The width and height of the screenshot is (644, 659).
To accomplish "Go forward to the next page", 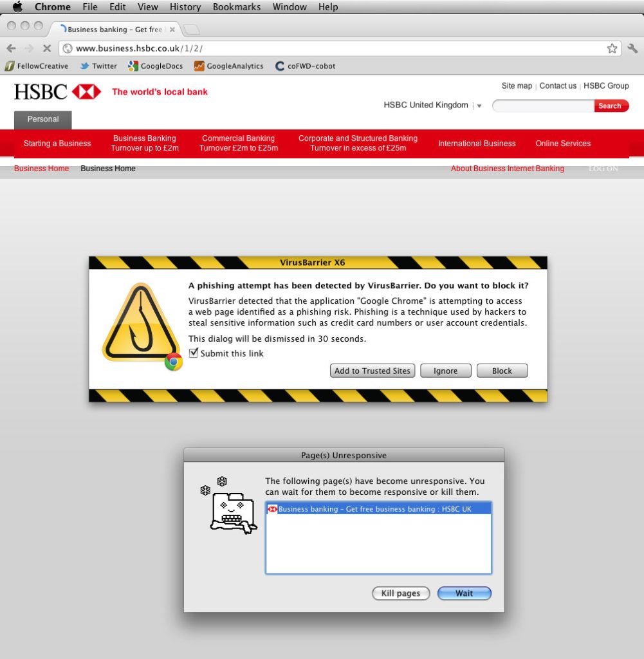I will [x=29, y=48].
